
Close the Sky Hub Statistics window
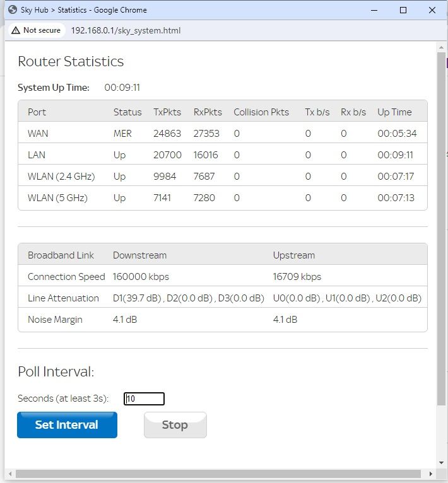(x=432, y=10)
